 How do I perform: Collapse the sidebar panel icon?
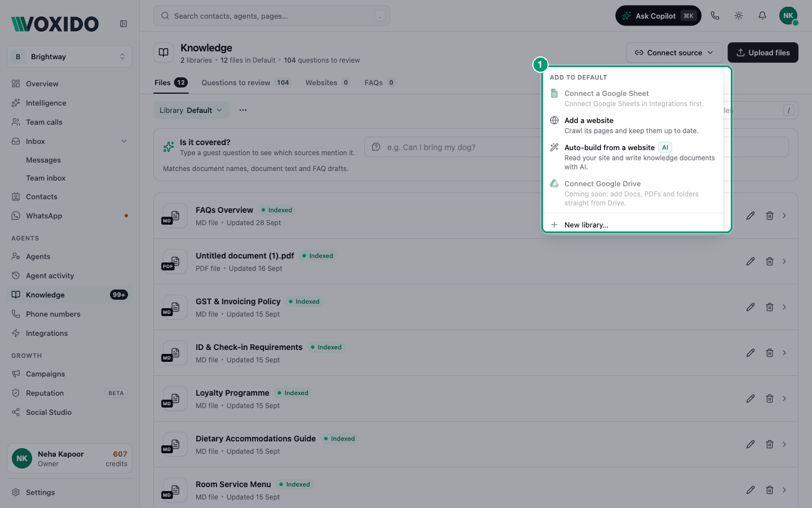[123, 24]
